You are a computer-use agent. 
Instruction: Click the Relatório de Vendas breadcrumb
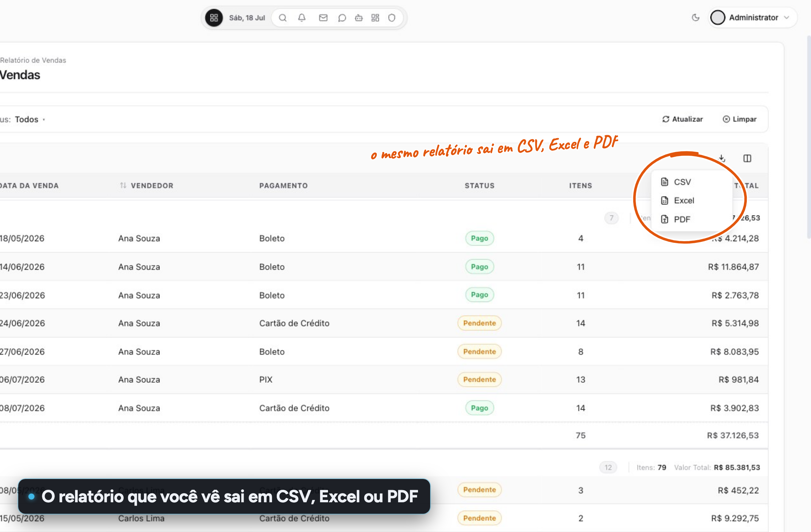33,60
